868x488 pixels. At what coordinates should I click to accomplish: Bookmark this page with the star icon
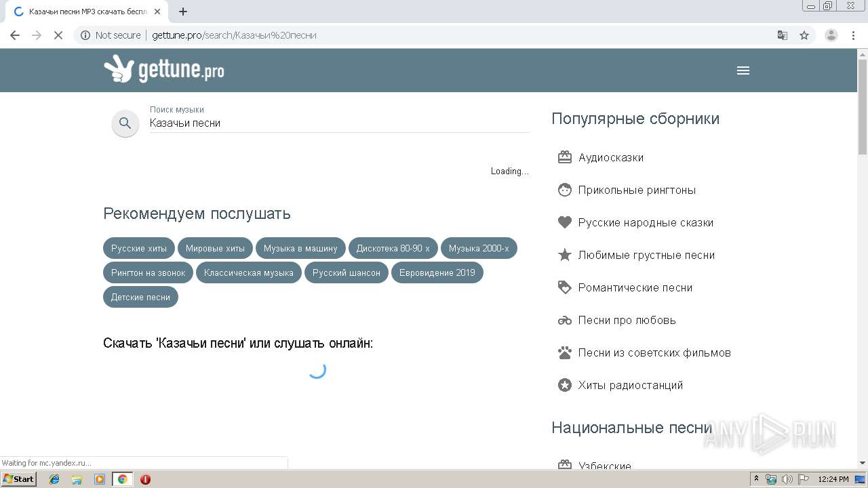(x=804, y=35)
